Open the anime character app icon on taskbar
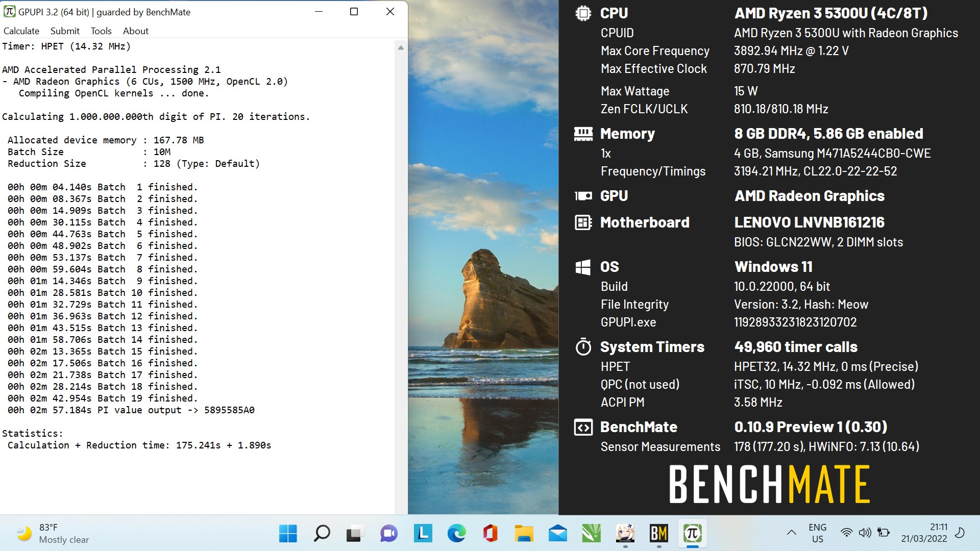Image resolution: width=980 pixels, height=551 pixels. click(x=625, y=534)
